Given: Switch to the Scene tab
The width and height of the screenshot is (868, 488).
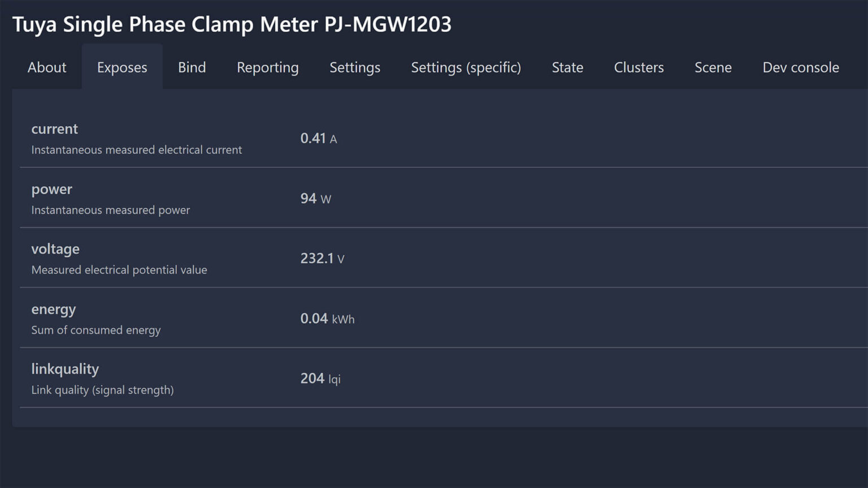Looking at the screenshot, I should (x=713, y=67).
